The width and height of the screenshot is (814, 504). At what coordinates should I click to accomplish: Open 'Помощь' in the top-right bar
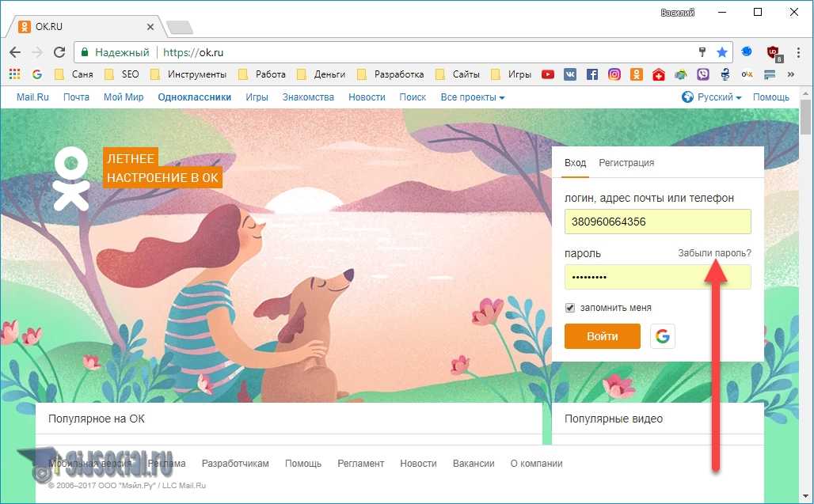pos(771,97)
